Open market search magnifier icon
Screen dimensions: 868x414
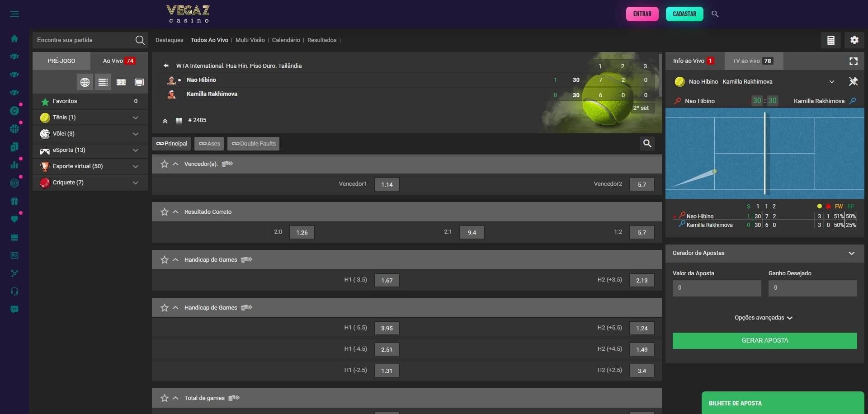647,144
